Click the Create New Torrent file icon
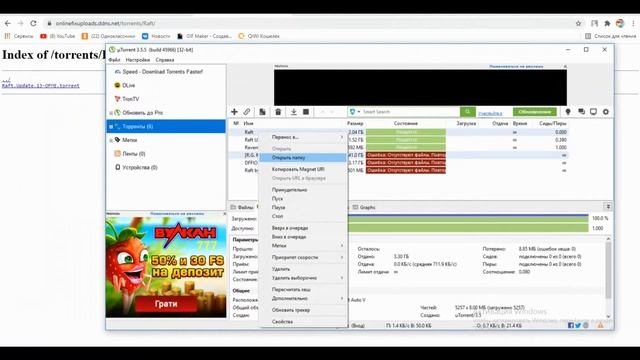Viewport: 640px width, 360px height. 262,112
